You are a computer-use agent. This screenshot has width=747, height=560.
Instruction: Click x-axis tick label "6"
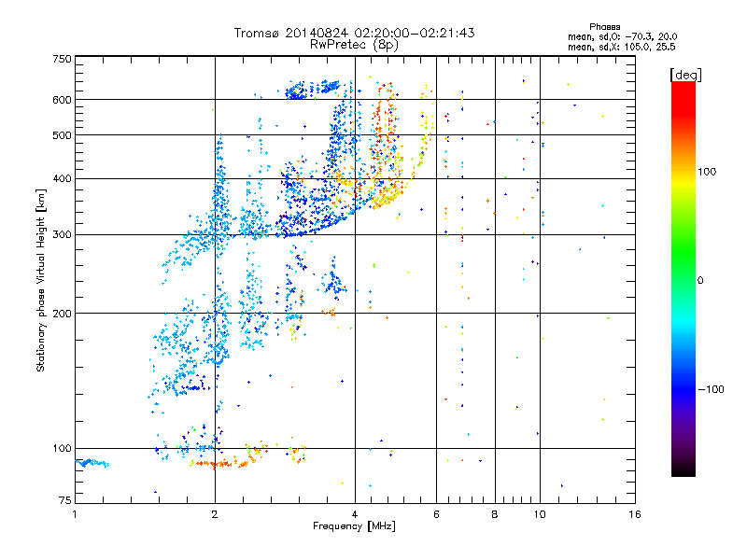click(x=436, y=514)
